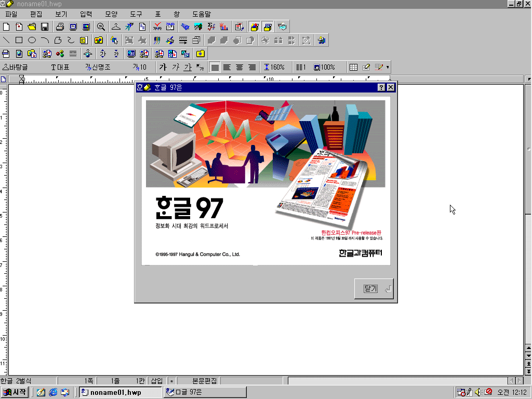
Task: Run spell check with red checkmark icon
Action: (157, 27)
